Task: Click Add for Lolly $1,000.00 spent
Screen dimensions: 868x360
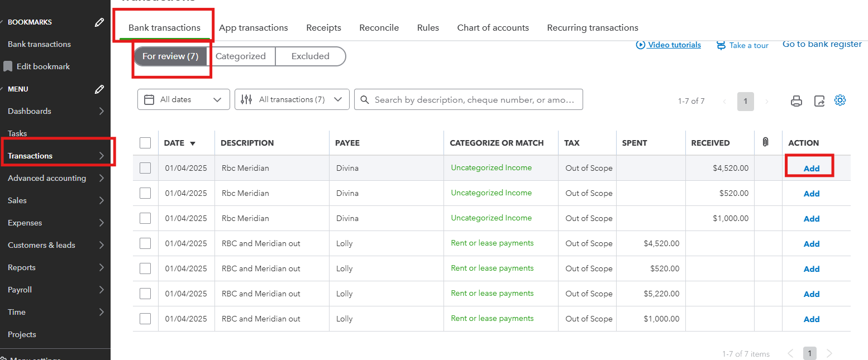Action: click(812, 319)
